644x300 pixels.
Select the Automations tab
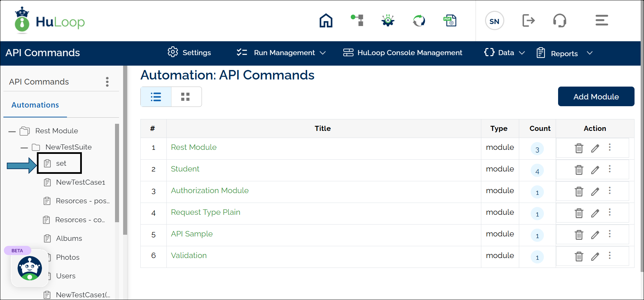point(35,105)
